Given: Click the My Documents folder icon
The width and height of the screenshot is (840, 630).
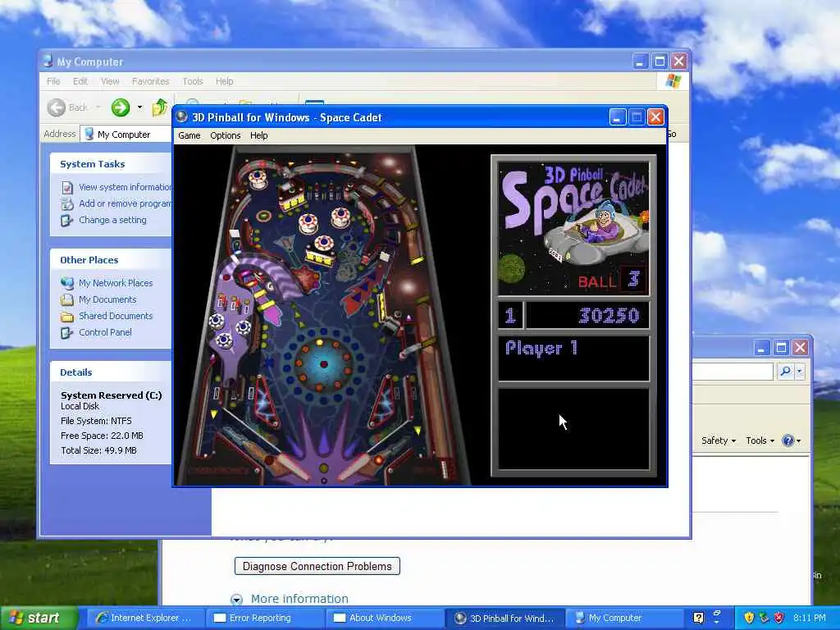Looking at the screenshot, I should point(67,299).
